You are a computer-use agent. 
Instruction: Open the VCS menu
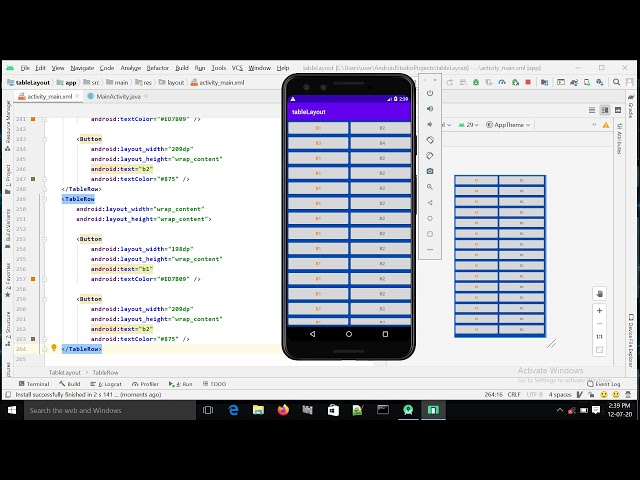coord(237,68)
